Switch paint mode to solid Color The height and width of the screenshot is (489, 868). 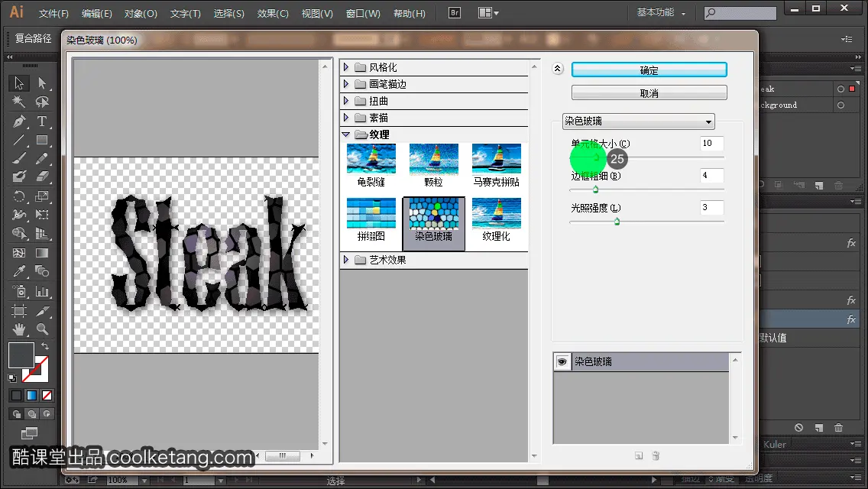16,396
